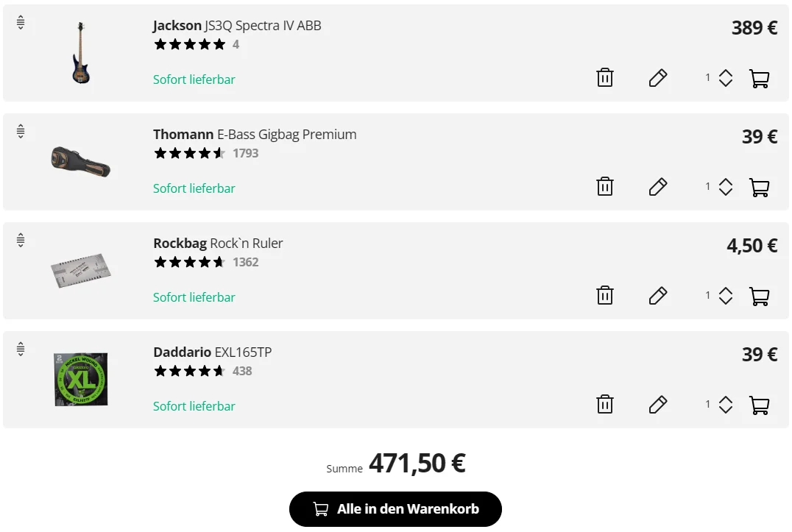
Task: Open Thomann E-Bass Gigbag Premium product link
Action: [255, 135]
